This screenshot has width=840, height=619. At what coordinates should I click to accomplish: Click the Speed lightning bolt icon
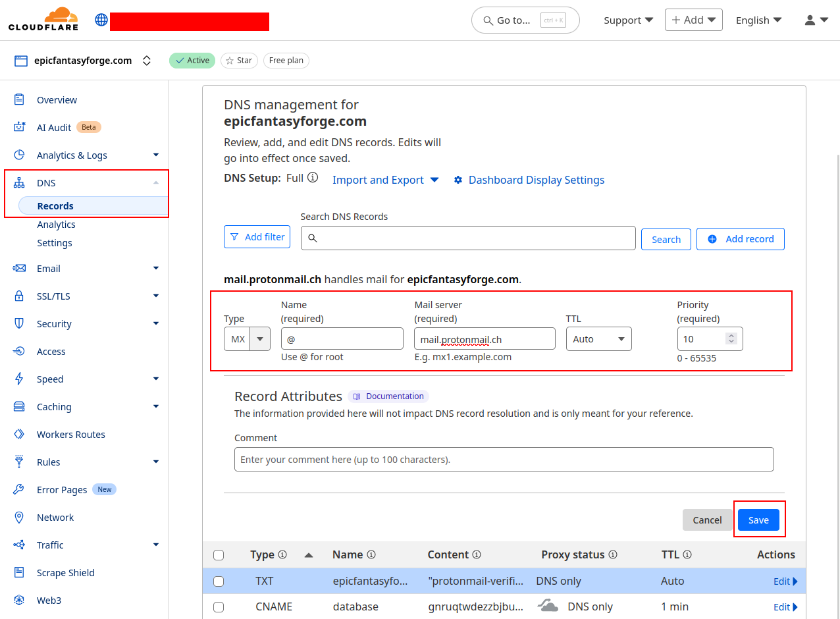19,379
